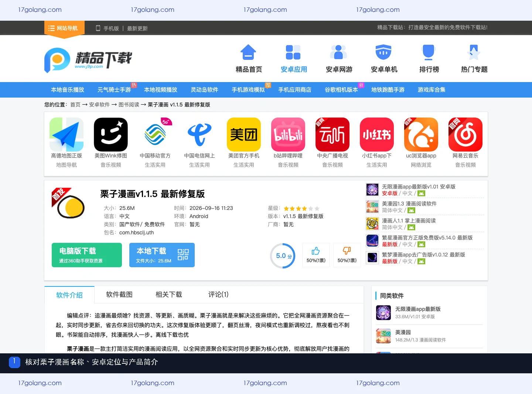The width and height of the screenshot is (532, 394).
Task: Open the 最新更新 link
Action: 137,28
